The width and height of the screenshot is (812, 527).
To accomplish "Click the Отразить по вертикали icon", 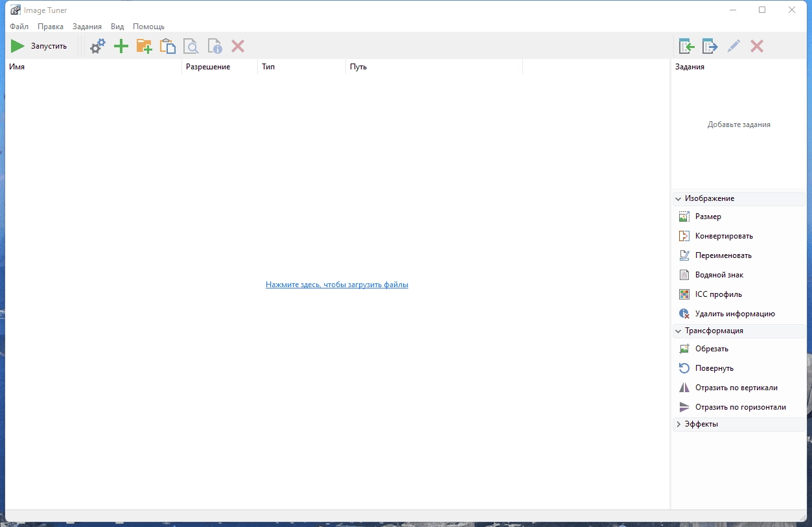I will pyautogui.click(x=684, y=388).
